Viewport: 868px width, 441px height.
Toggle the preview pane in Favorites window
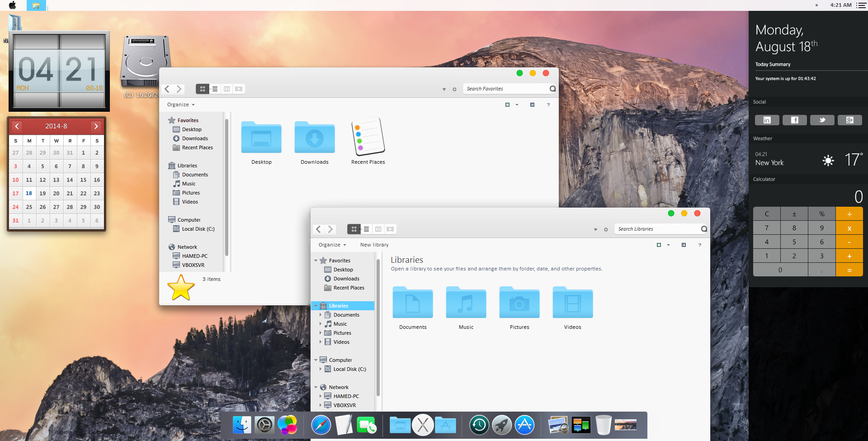(532, 104)
